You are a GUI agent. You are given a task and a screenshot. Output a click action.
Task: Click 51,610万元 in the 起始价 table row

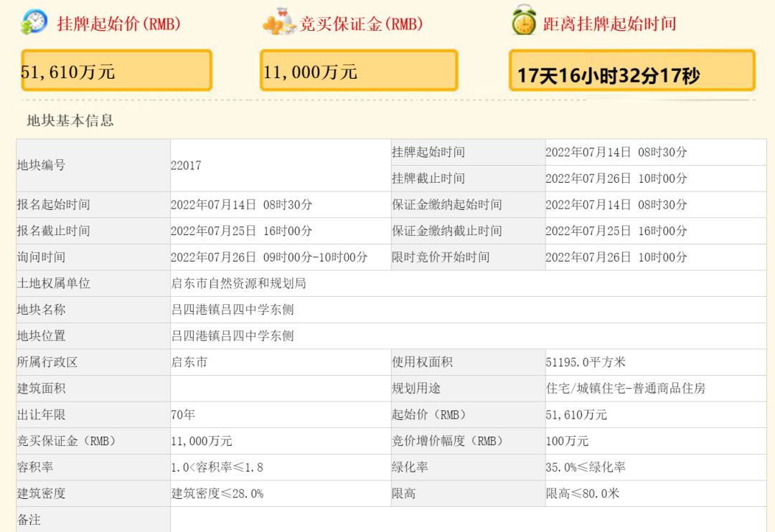pos(576,414)
